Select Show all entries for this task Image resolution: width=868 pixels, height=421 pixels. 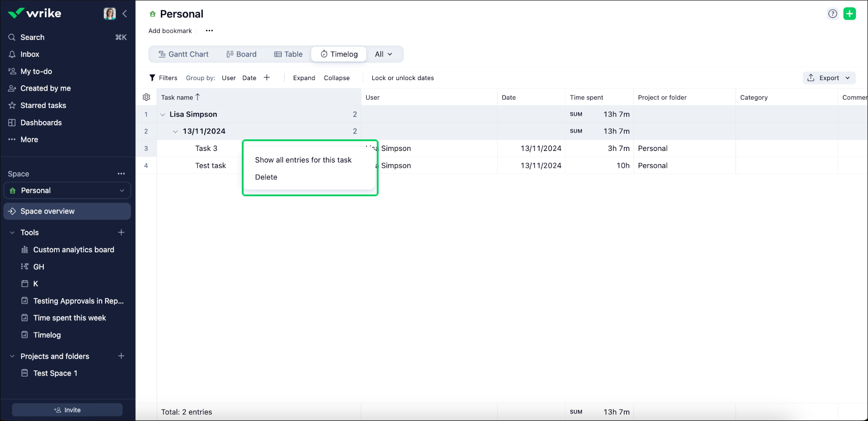tap(303, 160)
